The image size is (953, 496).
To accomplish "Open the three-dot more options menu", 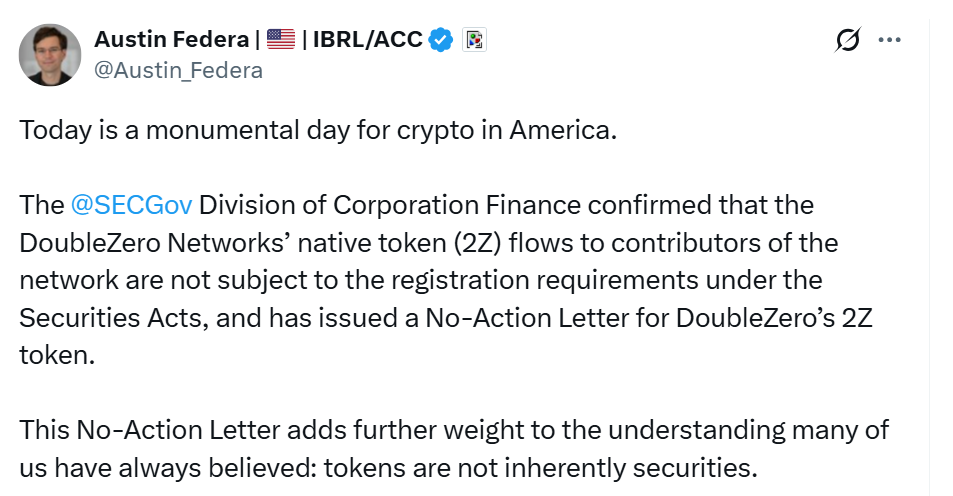I will click(889, 41).
